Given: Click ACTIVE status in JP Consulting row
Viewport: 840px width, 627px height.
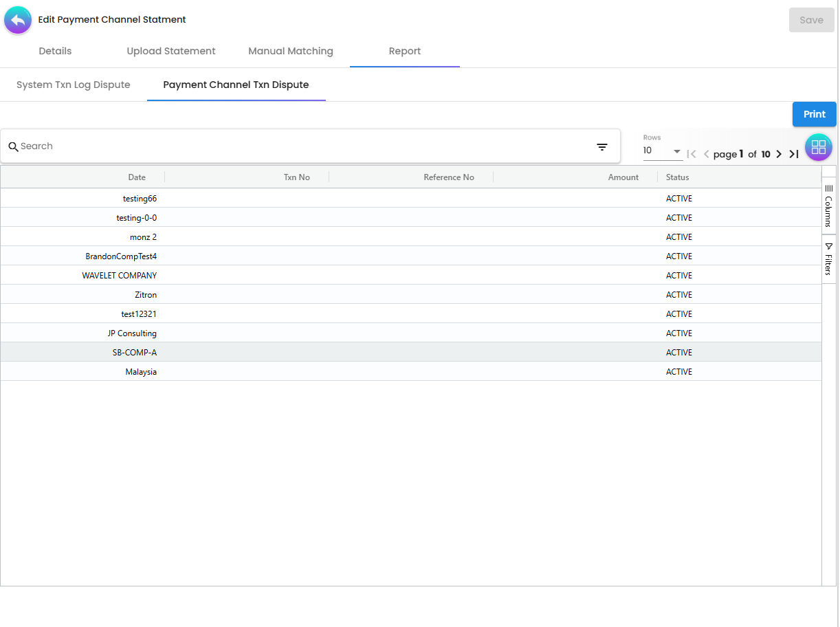Looking at the screenshot, I should point(679,333).
